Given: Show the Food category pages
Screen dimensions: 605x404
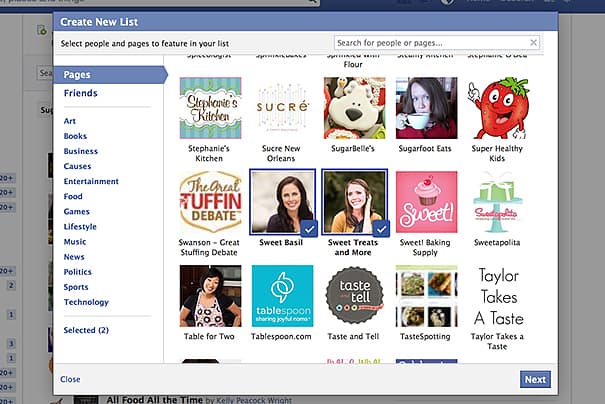Looking at the screenshot, I should pos(73,196).
